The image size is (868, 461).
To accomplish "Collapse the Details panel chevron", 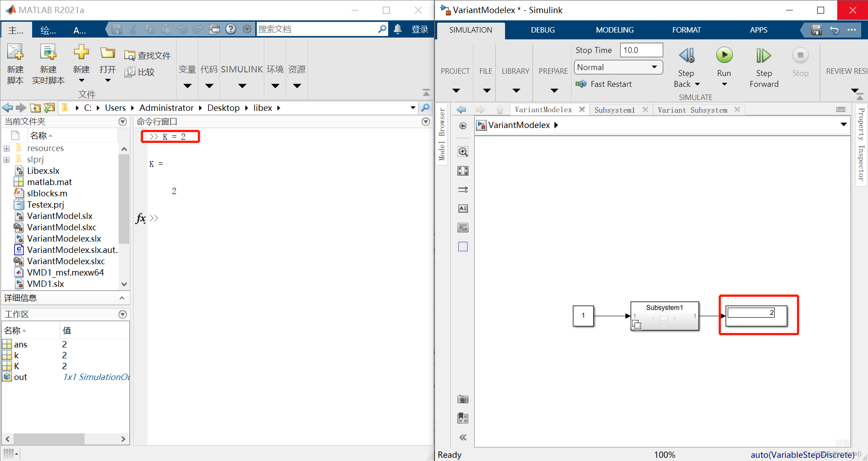I will click(x=122, y=298).
